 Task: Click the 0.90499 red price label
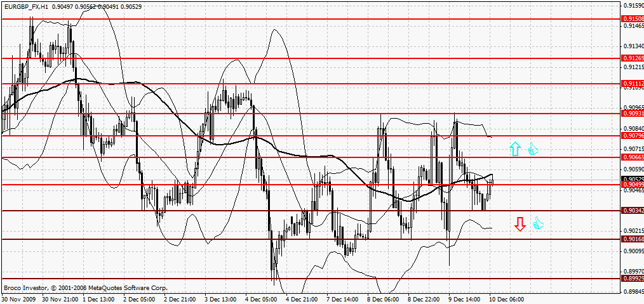coord(633,185)
